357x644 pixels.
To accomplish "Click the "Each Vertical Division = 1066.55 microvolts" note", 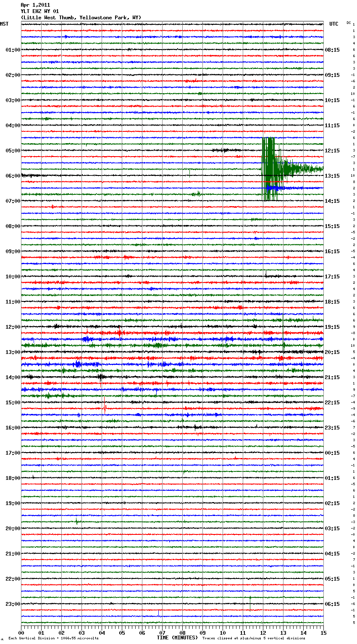I will [53, 638].
